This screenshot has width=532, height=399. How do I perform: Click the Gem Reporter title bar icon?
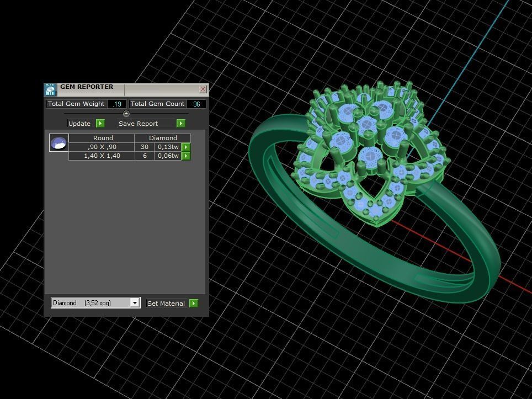(x=50, y=89)
